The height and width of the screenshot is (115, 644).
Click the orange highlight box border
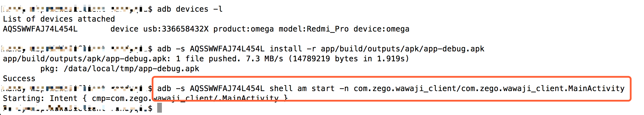[392, 77]
